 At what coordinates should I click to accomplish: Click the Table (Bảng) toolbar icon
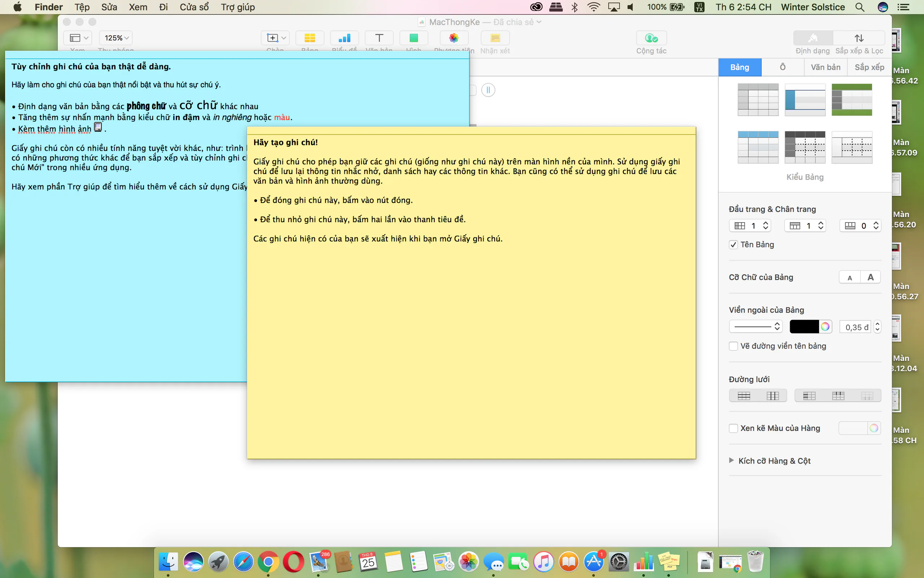pos(310,38)
